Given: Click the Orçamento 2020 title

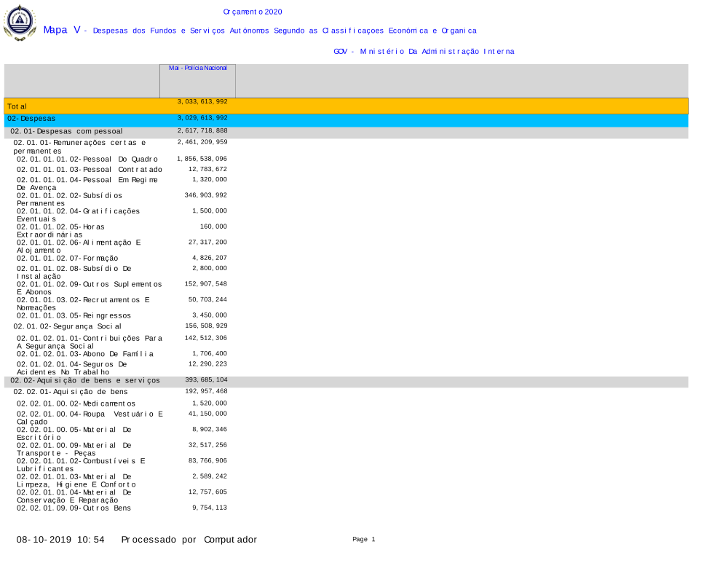Looking at the screenshot, I should click(253, 12).
